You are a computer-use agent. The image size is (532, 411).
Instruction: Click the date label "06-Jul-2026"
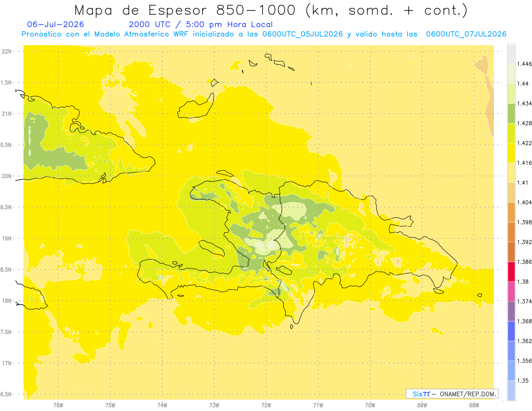(55, 24)
